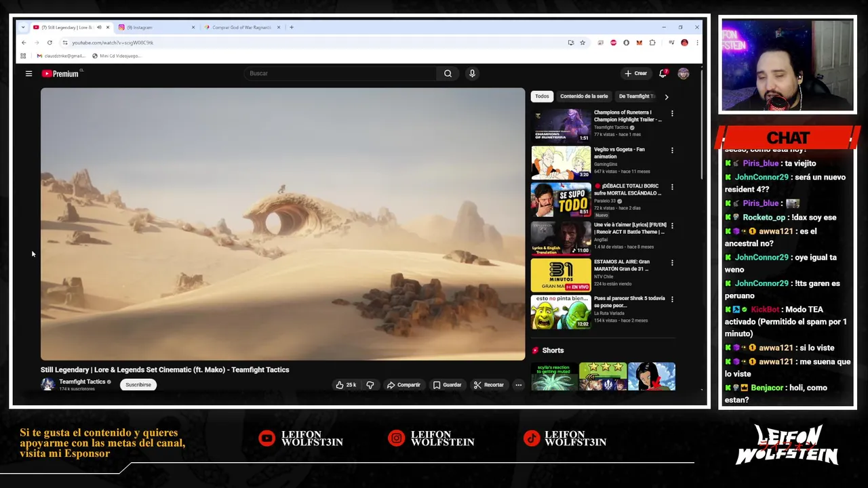Start voice search with microphone icon
The height and width of the screenshot is (488, 868).
tap(472, 73)
